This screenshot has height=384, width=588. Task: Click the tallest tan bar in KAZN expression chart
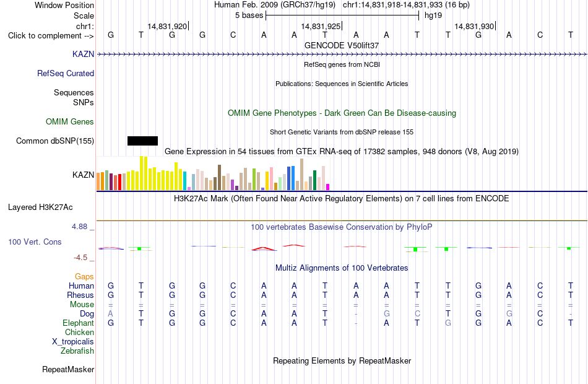click(x=301, y=175)
